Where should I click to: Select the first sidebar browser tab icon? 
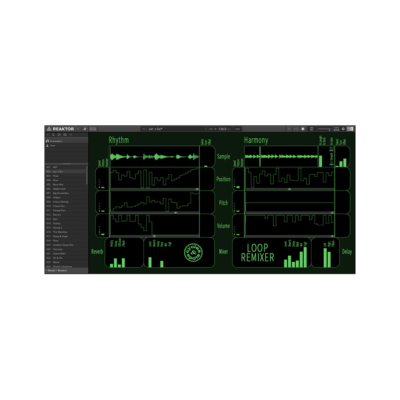[x=48, y=135]
